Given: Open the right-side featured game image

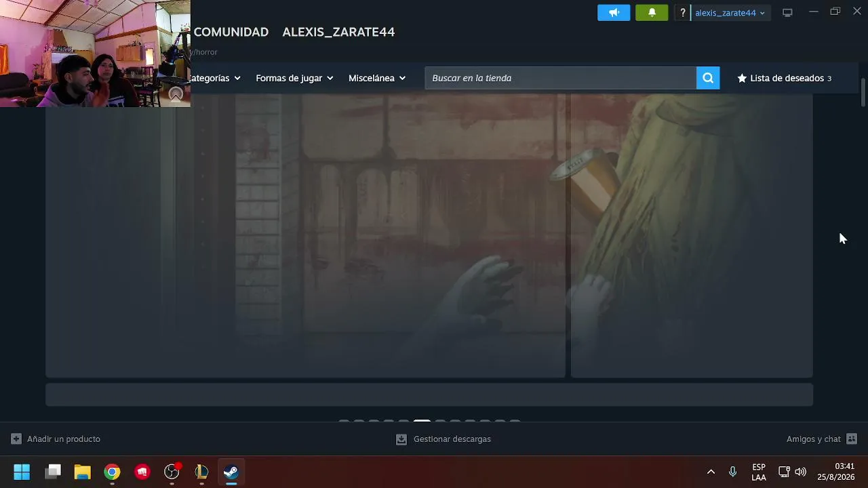Looking at the screenshot, I should [x=692, y=236].
